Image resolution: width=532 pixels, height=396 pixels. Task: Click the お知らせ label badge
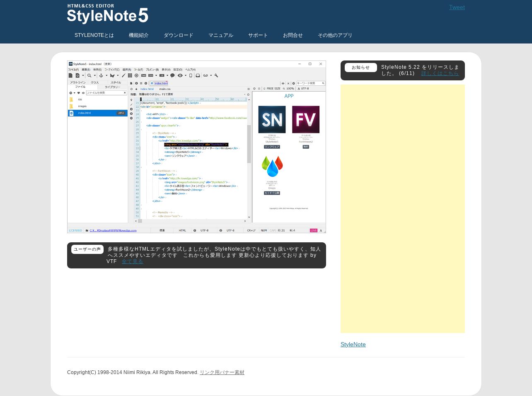(x=361, y=68)
